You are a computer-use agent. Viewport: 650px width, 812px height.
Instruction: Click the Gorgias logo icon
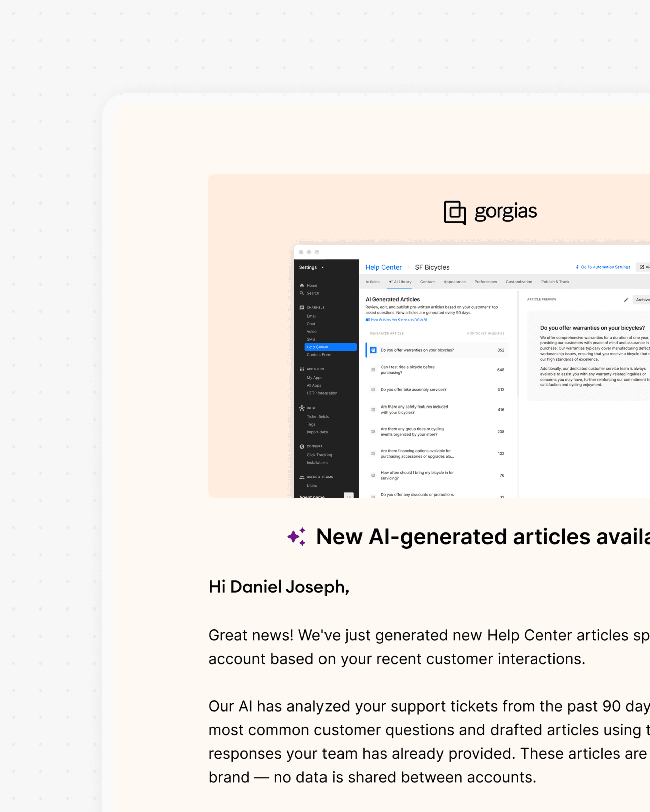click(x=455, y=213)
